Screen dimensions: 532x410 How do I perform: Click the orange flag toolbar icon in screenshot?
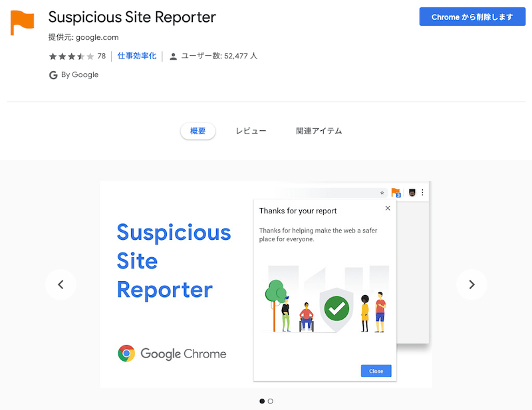(x=396, y=193)
